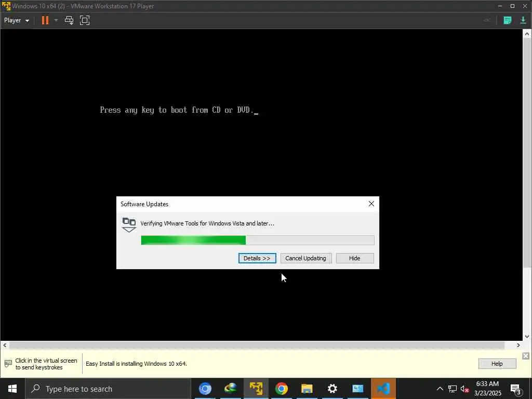Open the green notes icon in the toolbar
532x399 pixels.
coord(507,20)
